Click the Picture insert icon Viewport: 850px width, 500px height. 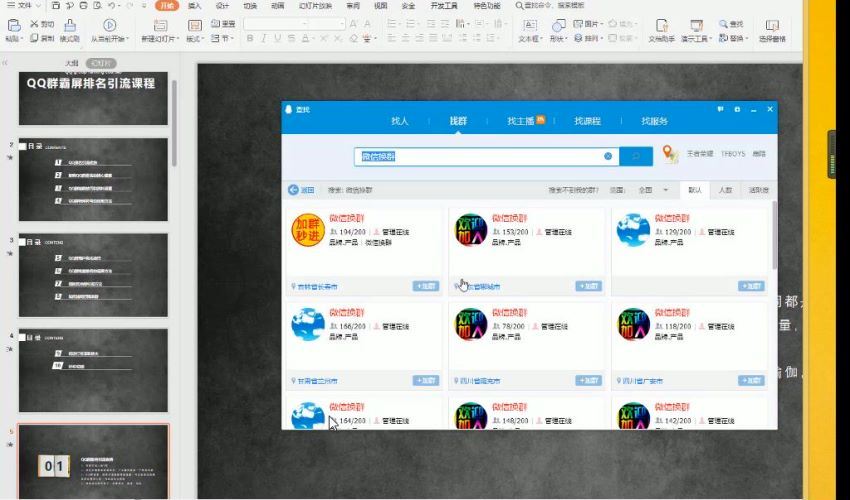pos(578,24)
